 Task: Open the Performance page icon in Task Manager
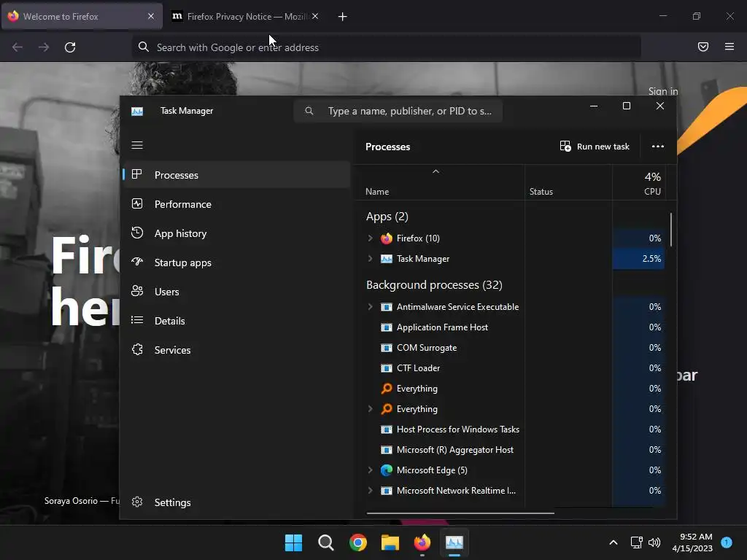click(137, 204)
